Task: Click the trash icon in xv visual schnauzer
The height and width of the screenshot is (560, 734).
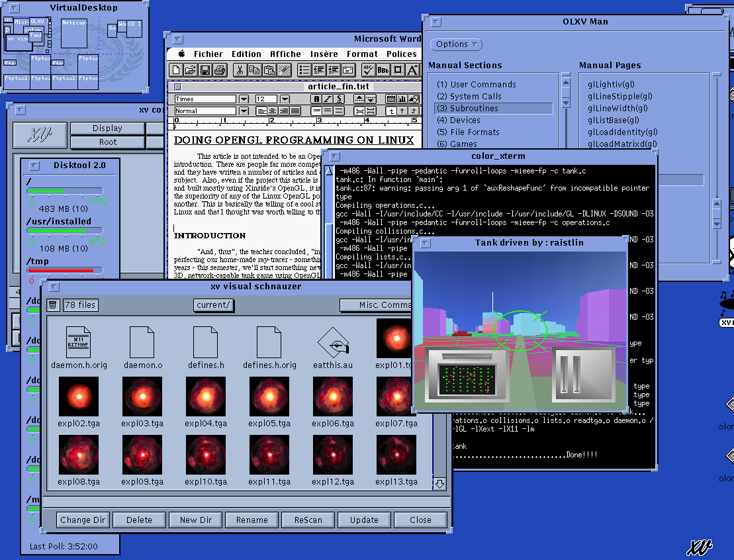Action: coord(53,305)
